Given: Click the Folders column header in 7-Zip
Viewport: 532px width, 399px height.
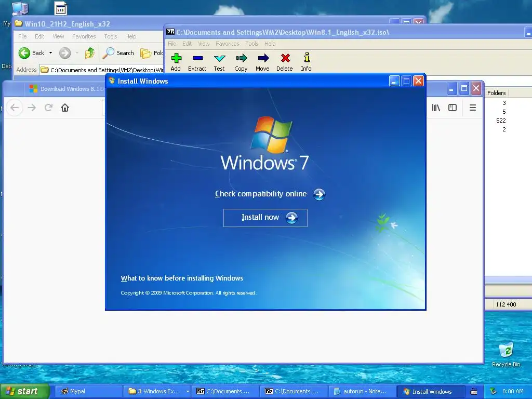Looking at the screenshot, I should tap(496, 93).
